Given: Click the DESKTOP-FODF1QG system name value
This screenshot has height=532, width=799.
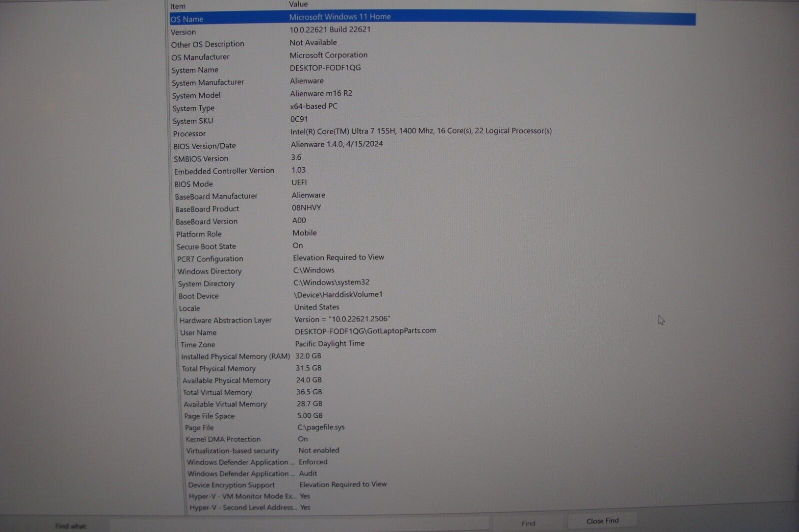Looking at the screenshot, I should pos(325,68).
